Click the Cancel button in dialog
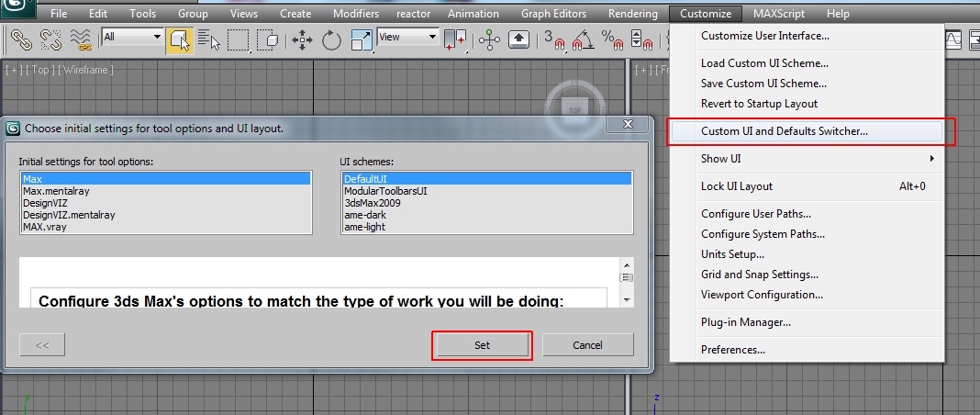980x415 pixels. coord(587,345)
